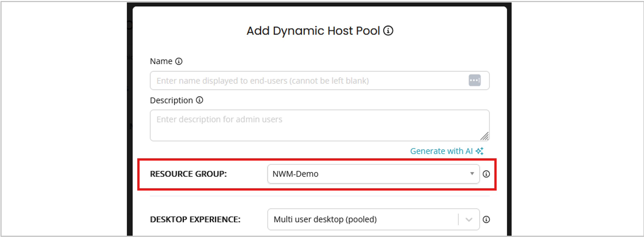Click info icon right of Resource Group dropdown
Viewport: 644px width, 237px height.
tap(486, 174)
